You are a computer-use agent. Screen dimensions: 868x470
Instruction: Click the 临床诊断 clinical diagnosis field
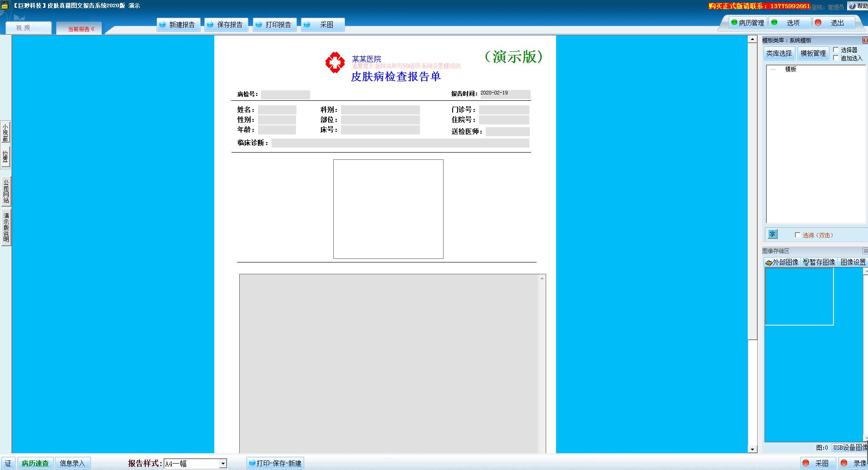(x=400, y=143)
